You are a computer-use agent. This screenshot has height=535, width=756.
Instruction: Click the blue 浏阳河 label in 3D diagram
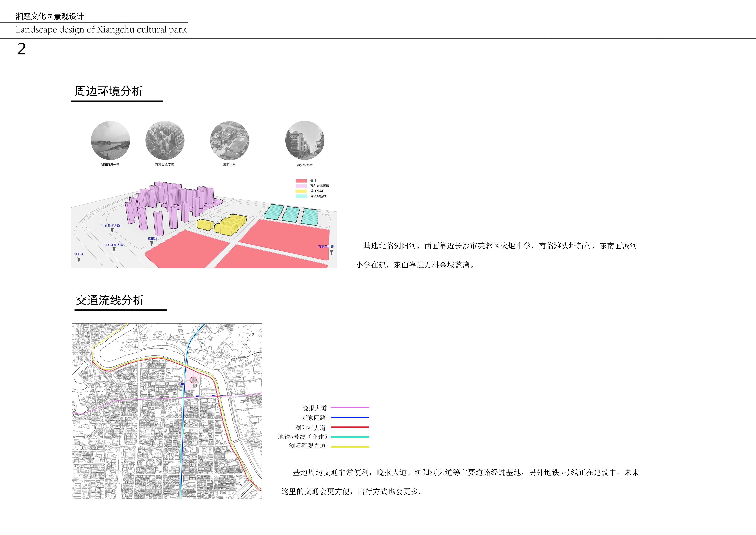pyautogui.click(x=79, y=254)
